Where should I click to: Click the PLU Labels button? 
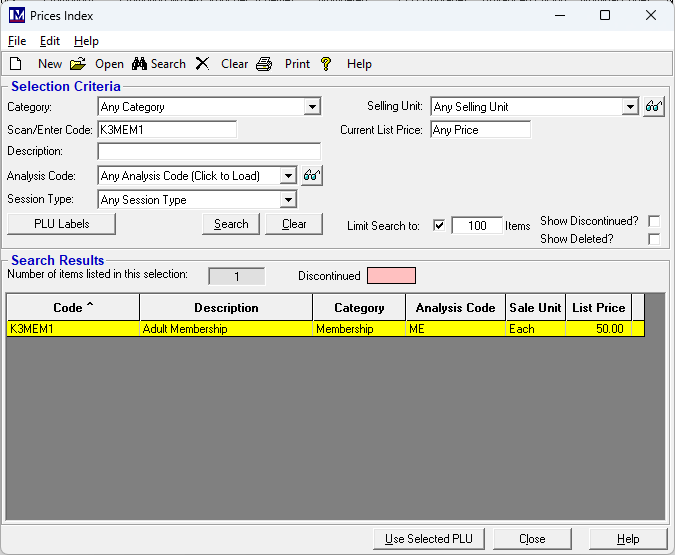pos(62,224)
